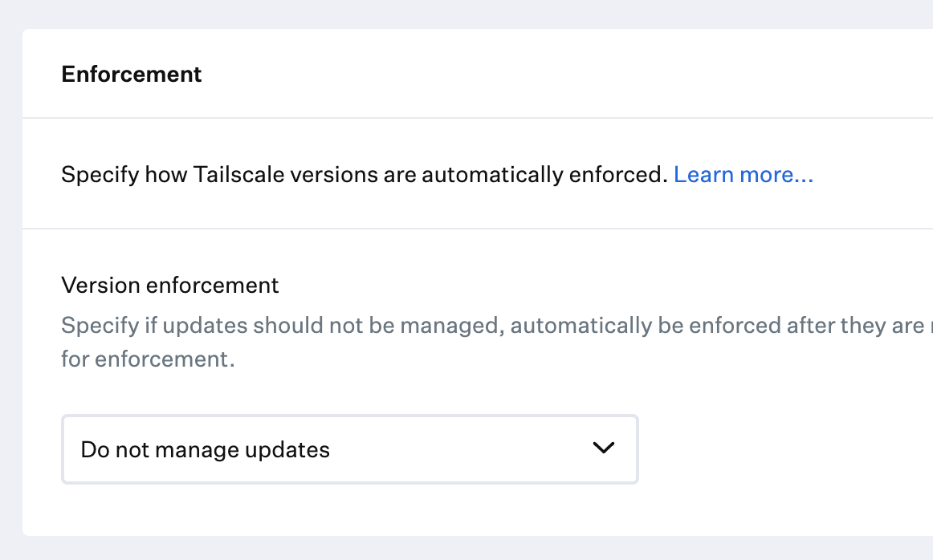933x560 pixels.
Task: Click the divider under the Enforcement heading
Action: (478, 117)
